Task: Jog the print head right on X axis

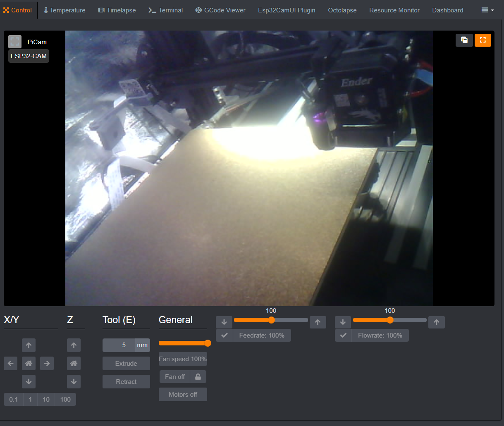Action: [x=47, y=363]
